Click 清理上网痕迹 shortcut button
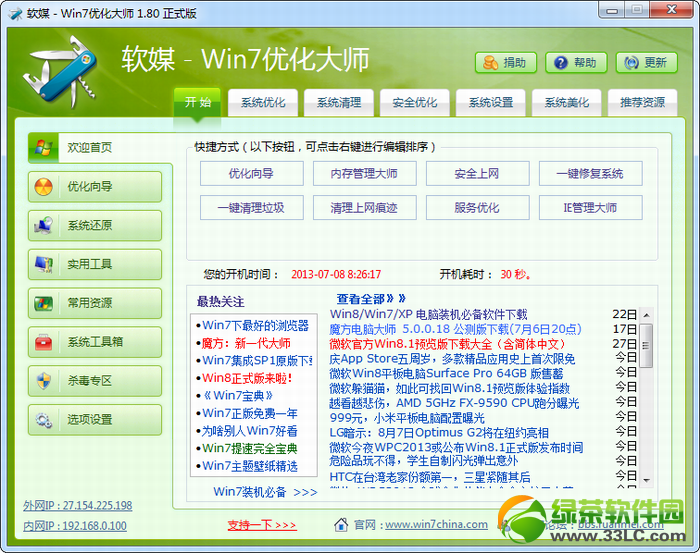Viewport: 700px width, 557px height. pos(365,208)
